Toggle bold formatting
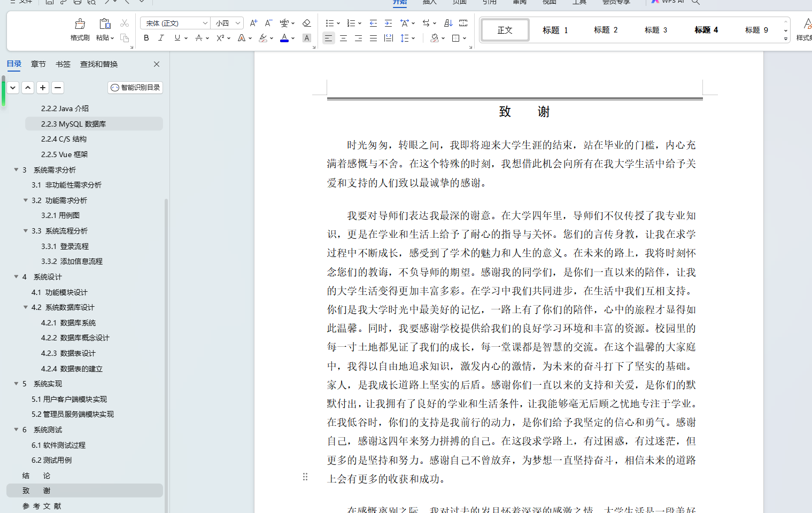 click(x=146, y=38)
